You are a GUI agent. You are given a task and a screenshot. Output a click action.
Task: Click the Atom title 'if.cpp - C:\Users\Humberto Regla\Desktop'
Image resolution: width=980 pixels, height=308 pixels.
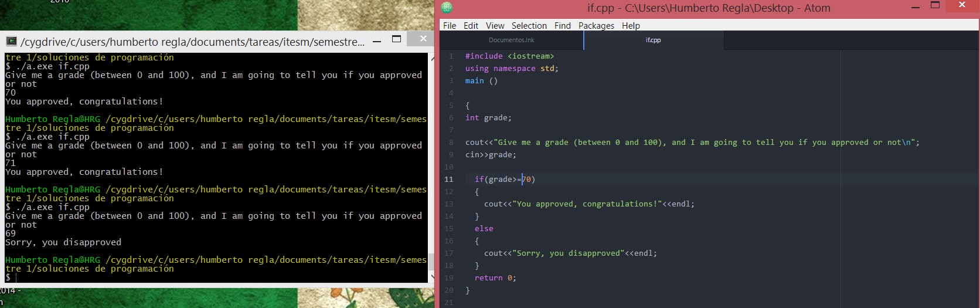[690, 8]
